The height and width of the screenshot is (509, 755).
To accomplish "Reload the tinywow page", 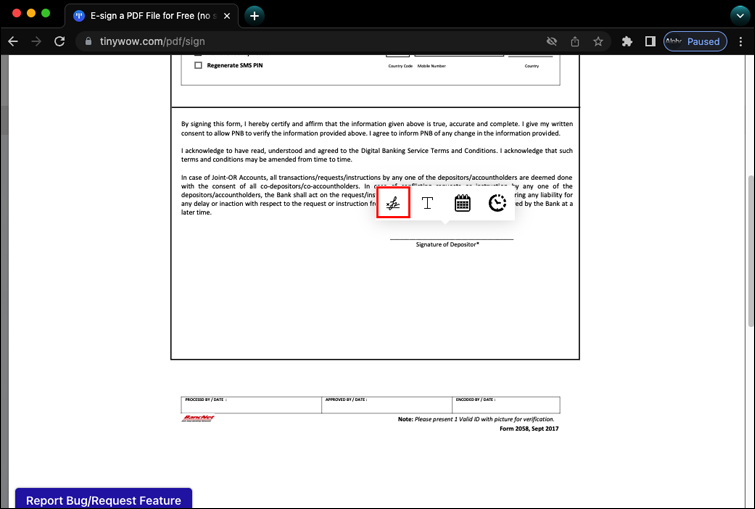I will 59,41.
